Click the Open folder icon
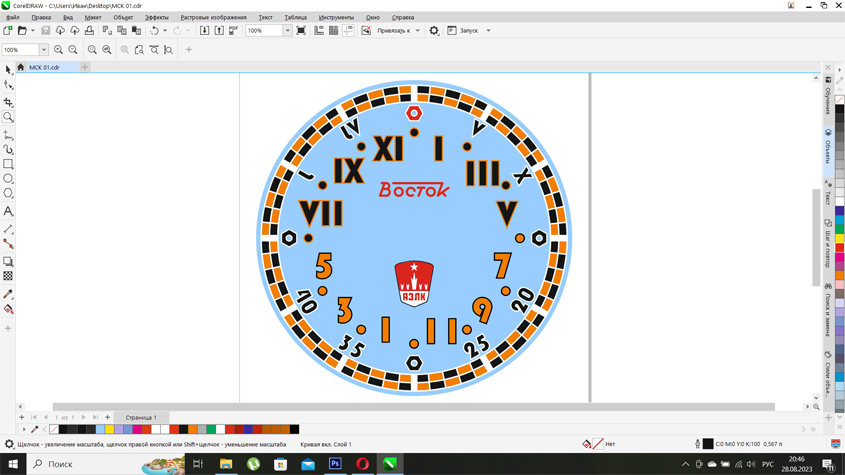The height and width of the screenshot is (475, 845). click(x=22, y=31)
